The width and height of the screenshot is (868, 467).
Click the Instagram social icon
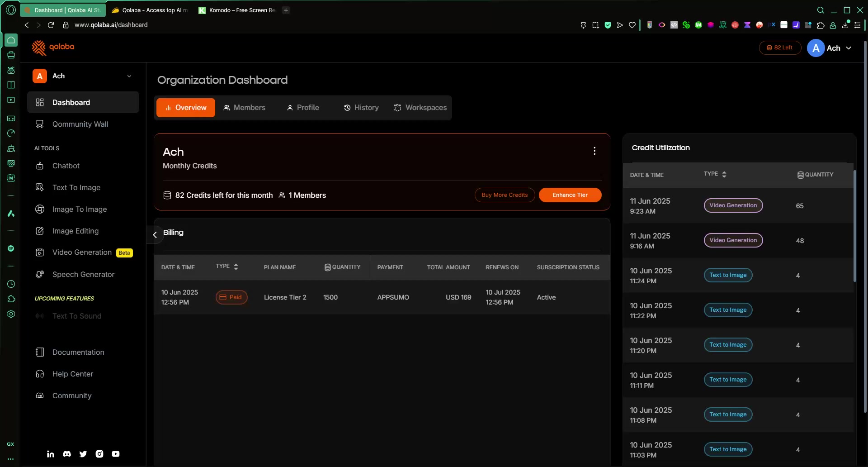(99, 454)
